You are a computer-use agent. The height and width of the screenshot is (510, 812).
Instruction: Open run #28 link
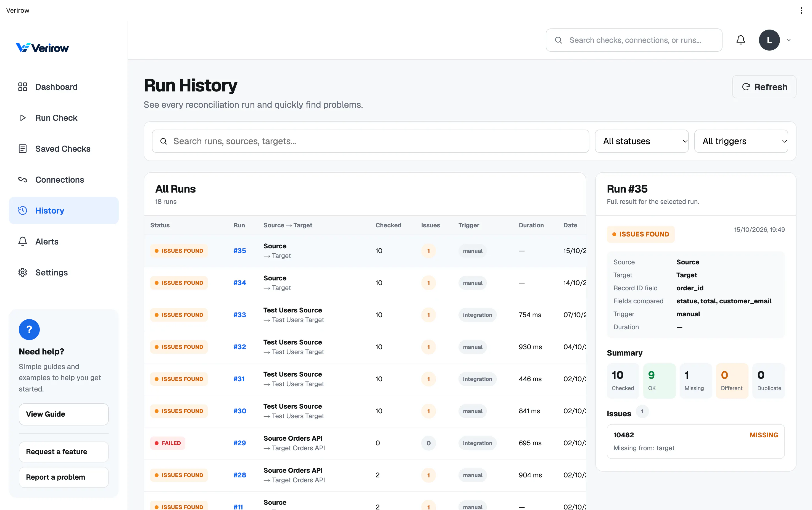(x=240, y=475)
